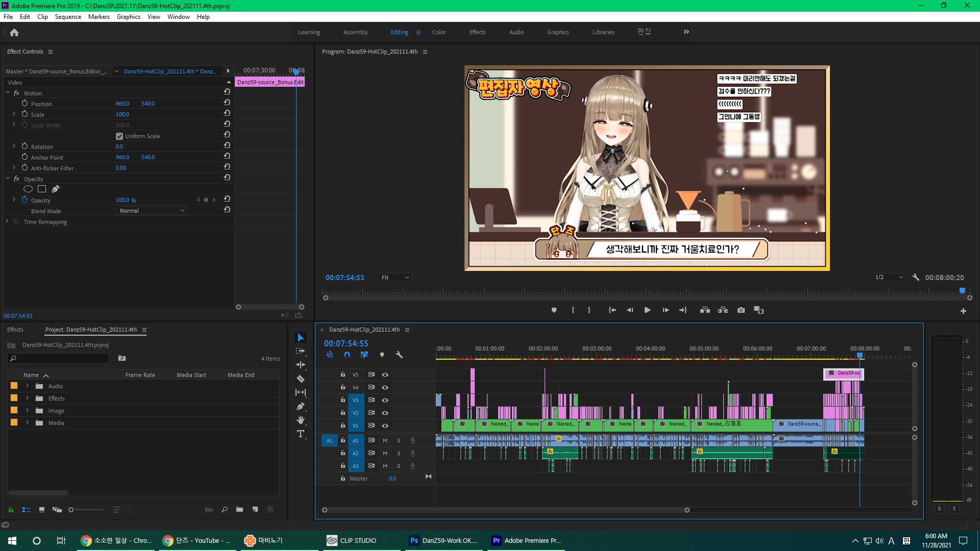980x551 pixels.
Task: Select the Hand tool
Action: point(301,420)
